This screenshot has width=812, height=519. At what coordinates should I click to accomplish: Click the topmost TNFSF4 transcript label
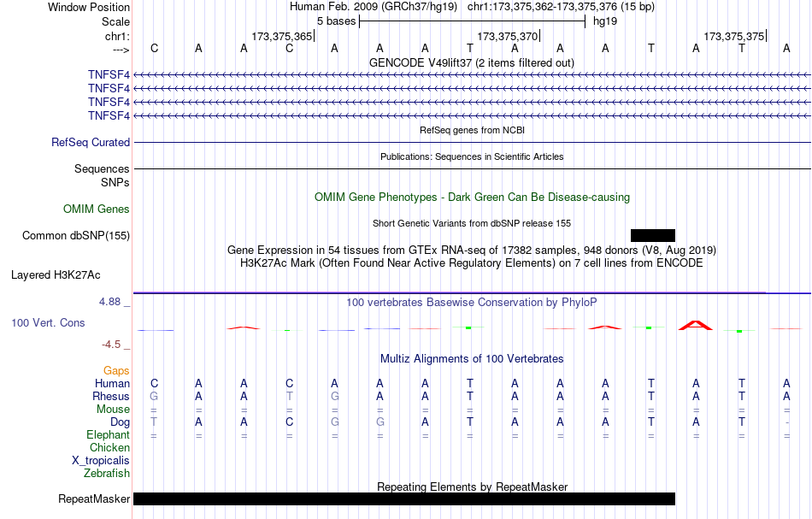pos(109,75)
